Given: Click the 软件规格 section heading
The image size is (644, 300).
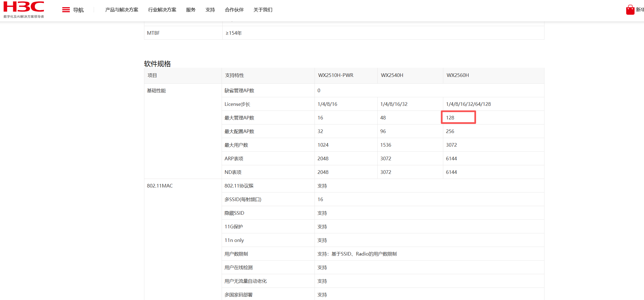Looking at the screenshot, I should (157, 64).
